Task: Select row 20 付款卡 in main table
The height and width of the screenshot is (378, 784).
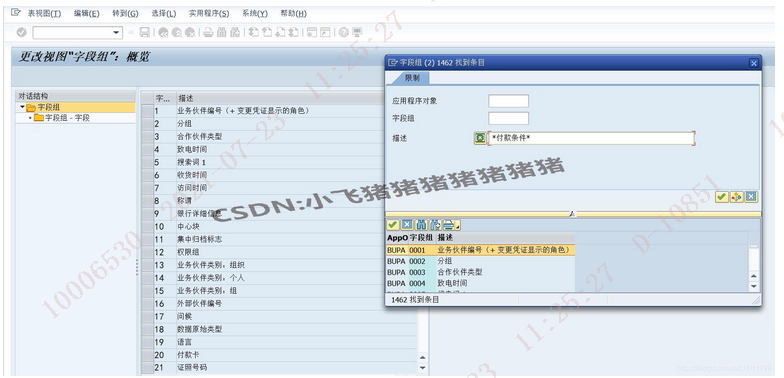Action: (279, 355)
